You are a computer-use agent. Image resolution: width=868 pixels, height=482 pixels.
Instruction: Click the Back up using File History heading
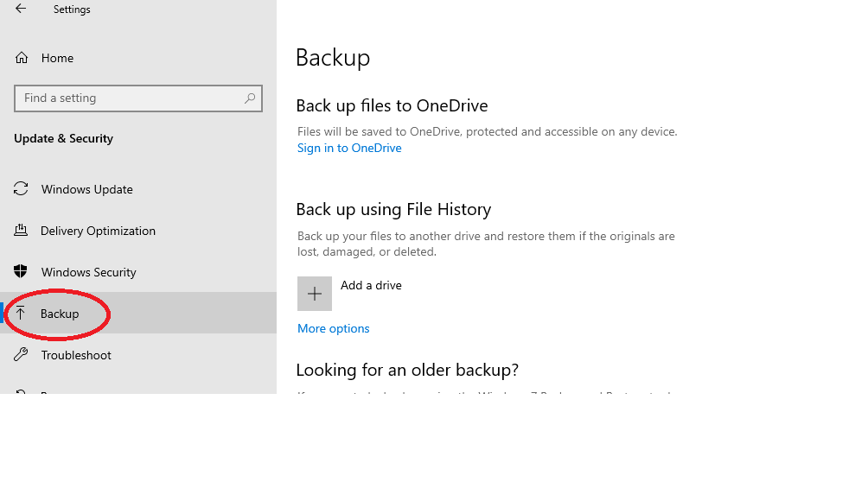(393, 210)
